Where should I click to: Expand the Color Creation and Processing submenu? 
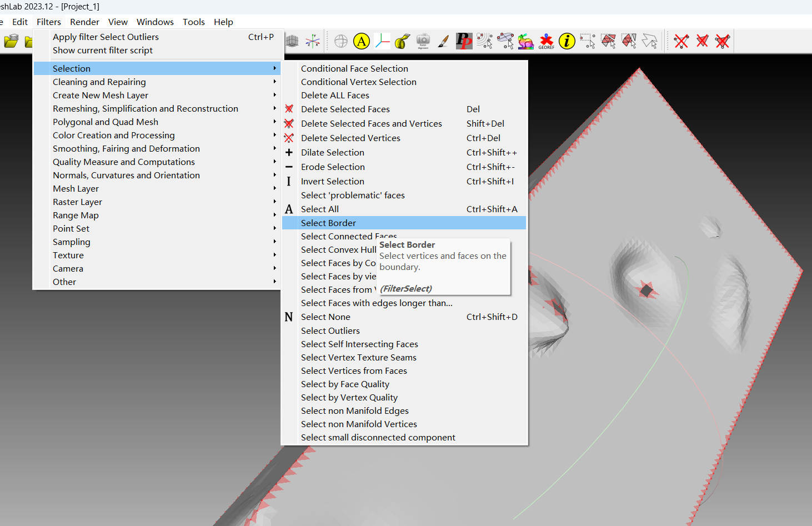click(x=157, y=135)
